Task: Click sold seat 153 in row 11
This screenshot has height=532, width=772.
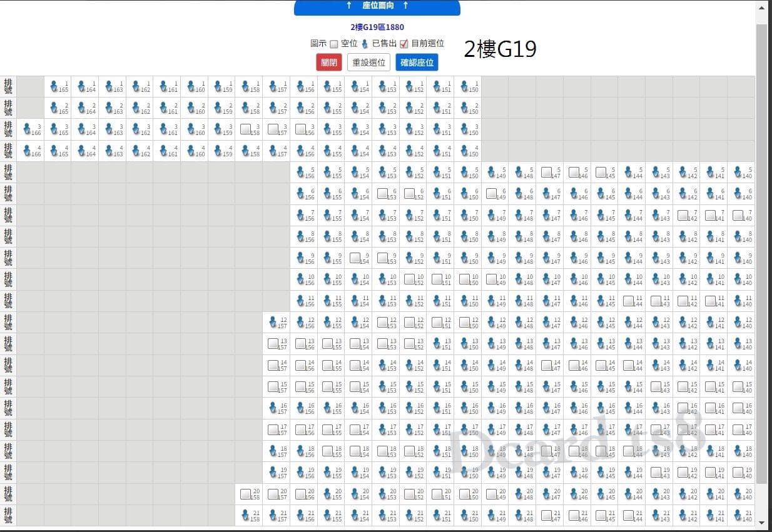Action: 382,300
